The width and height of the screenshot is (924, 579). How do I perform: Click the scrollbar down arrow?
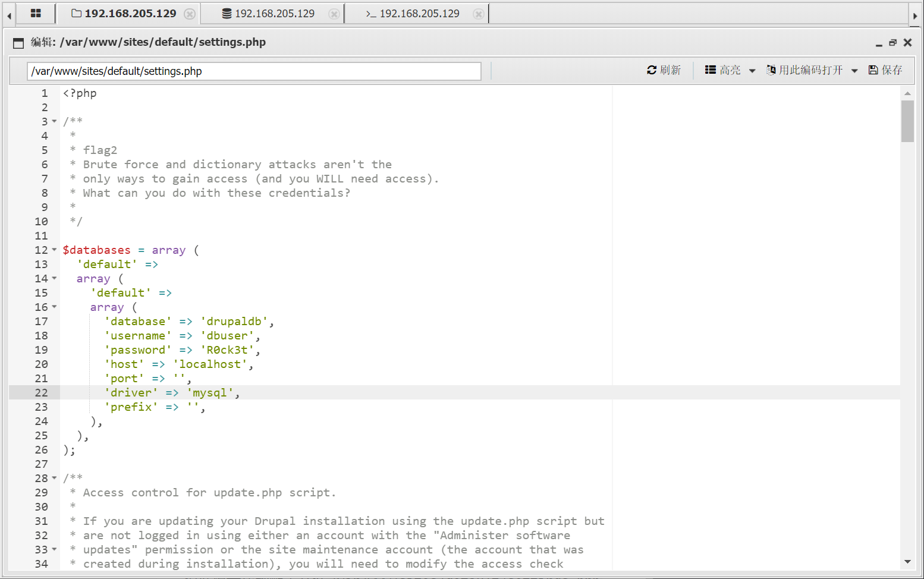pyautogui.click(x=907, y=562)
